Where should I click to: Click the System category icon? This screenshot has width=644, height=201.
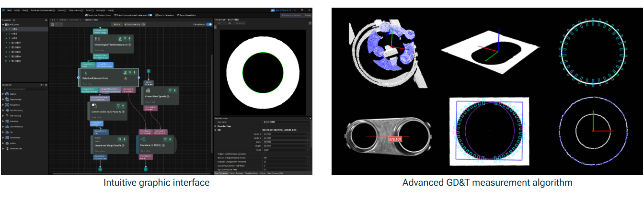tap(7, 143)
